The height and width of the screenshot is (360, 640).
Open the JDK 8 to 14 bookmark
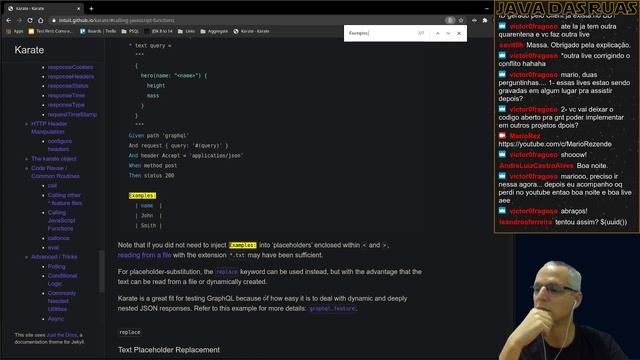(x=158, y=31)
